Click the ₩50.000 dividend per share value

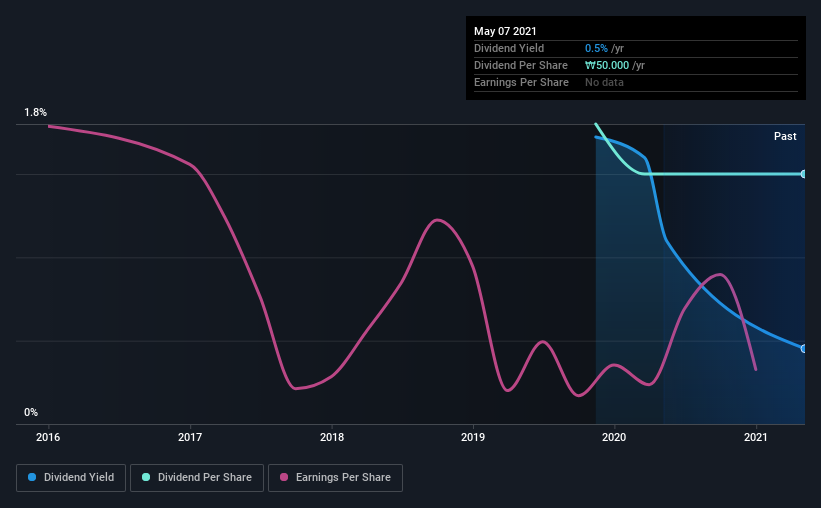606,65
